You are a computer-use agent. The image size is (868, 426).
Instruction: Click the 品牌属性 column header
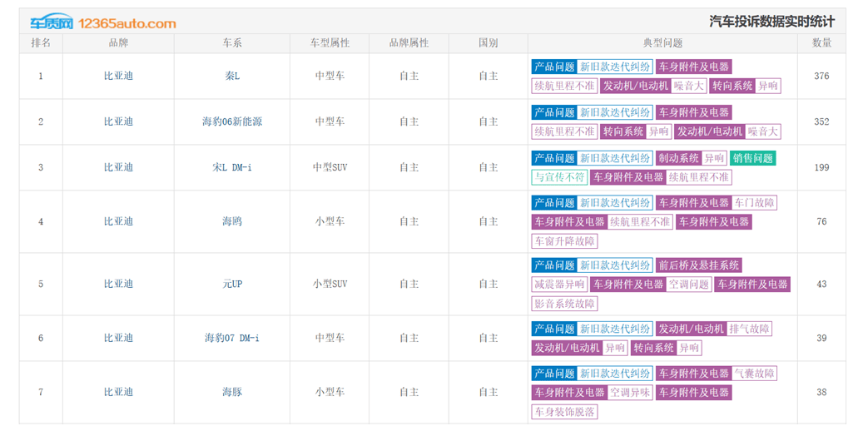(x=409, y=43)
